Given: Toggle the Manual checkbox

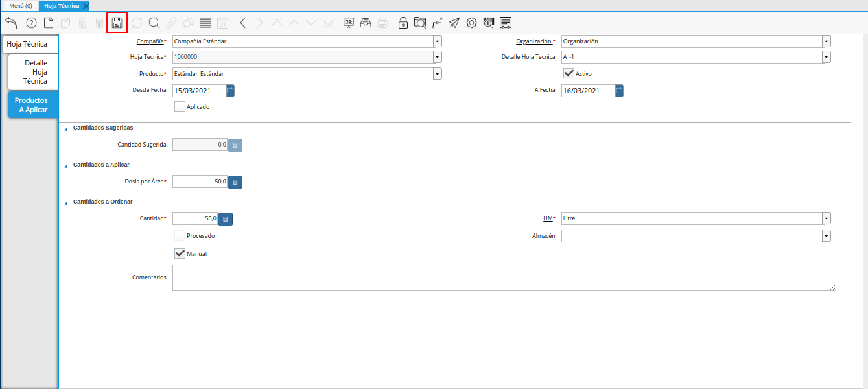Looking at the screenshot, I should [180, 253].
